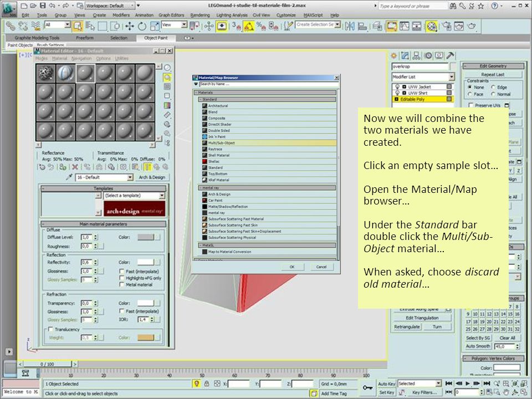Open the Rendering menu
Image resolution: width=532 pixels, height=399 pixels.
tap(200, 16)
